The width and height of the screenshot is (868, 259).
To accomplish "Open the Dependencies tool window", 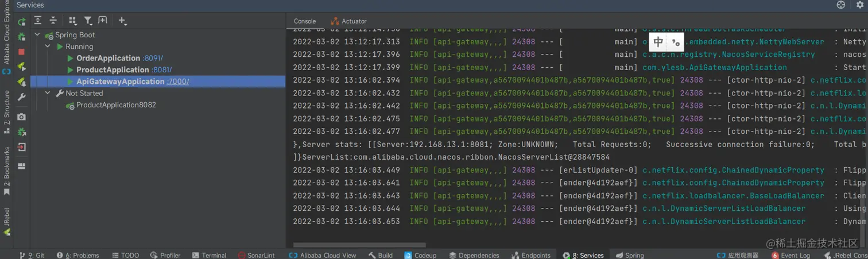I will point(474,255).
